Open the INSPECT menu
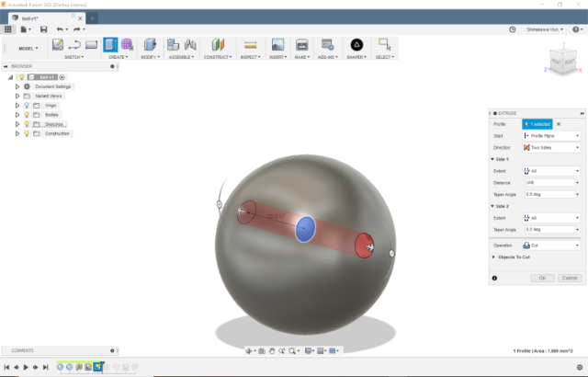This screenshot has width=588, height=377. [x=250, y=57]
